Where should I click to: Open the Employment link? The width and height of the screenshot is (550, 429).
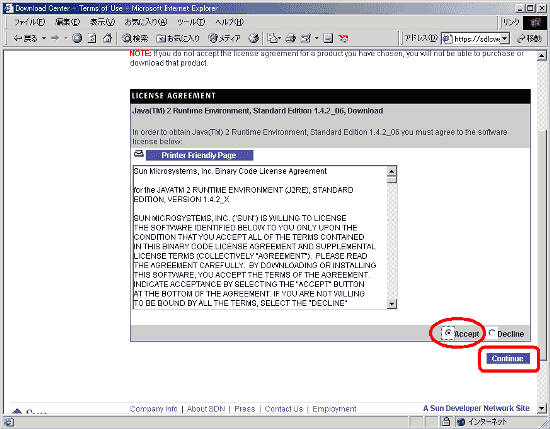tap(334, 409)
